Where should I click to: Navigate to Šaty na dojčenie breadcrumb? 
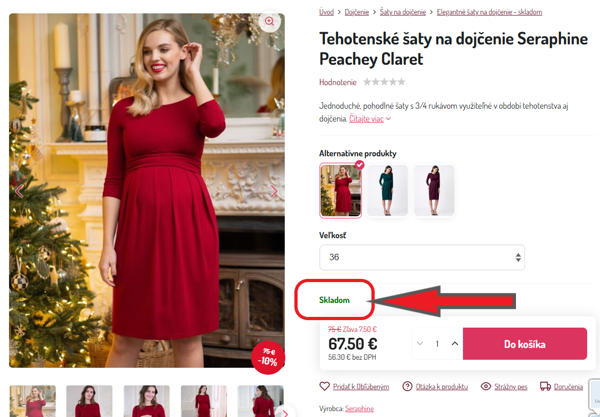point(403,12)
